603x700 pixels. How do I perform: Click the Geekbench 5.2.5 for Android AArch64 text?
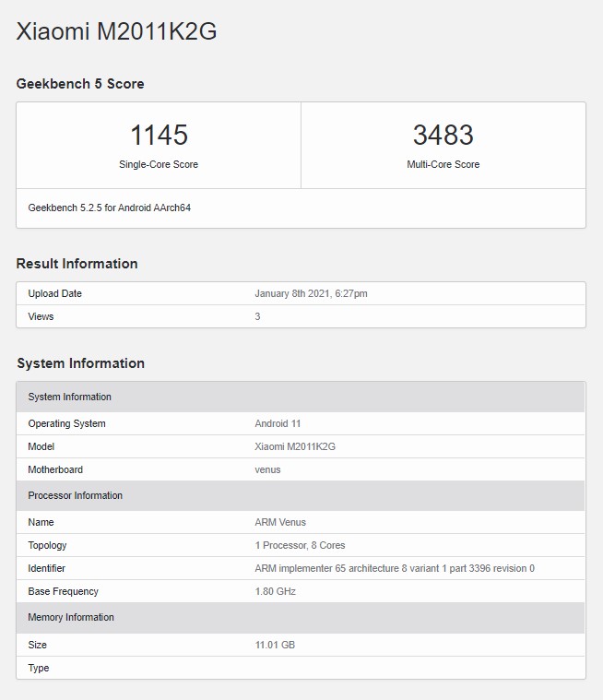110,208
